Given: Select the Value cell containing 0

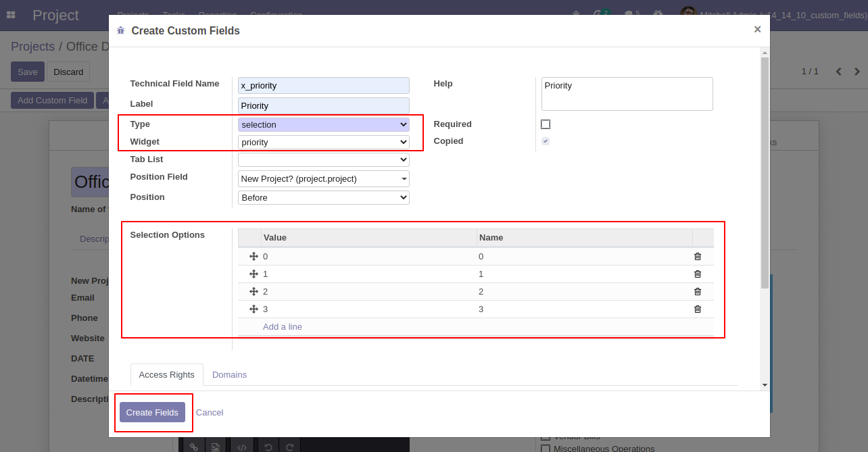Looking at the screenshot, I should point(368,256).
